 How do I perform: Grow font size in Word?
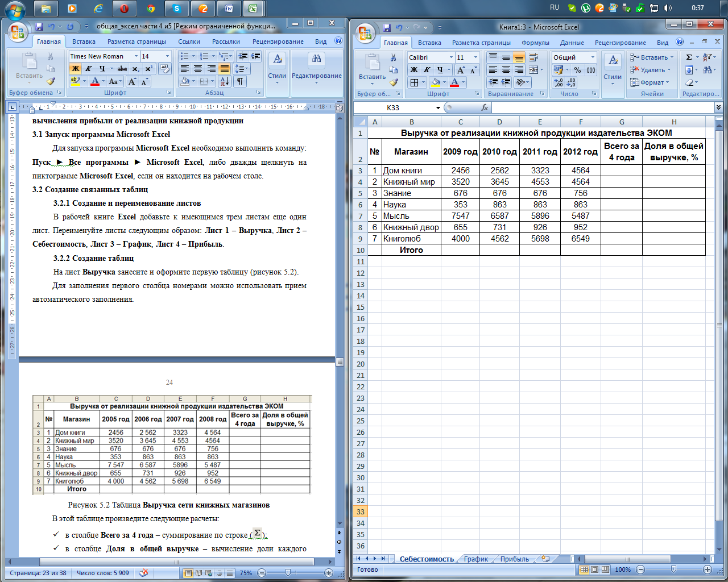click(132, 82)
